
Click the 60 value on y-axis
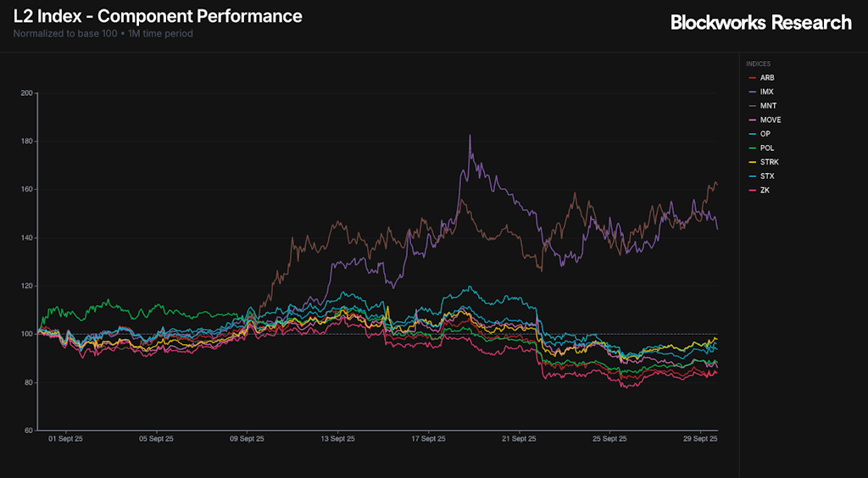27,431
